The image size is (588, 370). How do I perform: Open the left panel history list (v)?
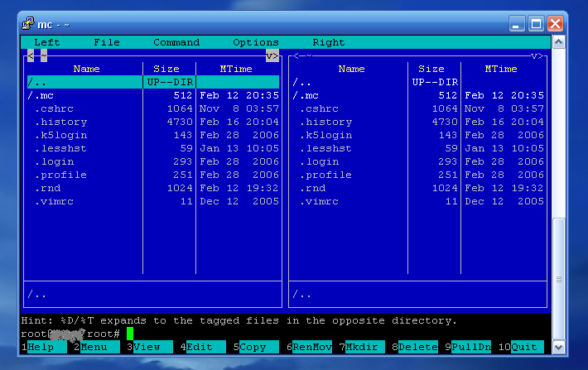click(269, 55)
